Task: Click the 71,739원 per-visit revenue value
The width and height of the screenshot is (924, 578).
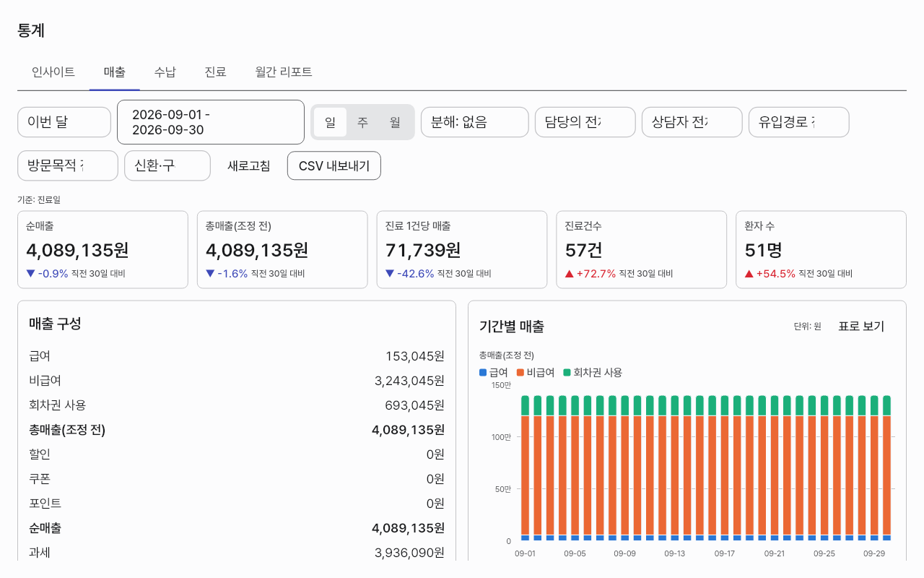Action: (423, 250)
